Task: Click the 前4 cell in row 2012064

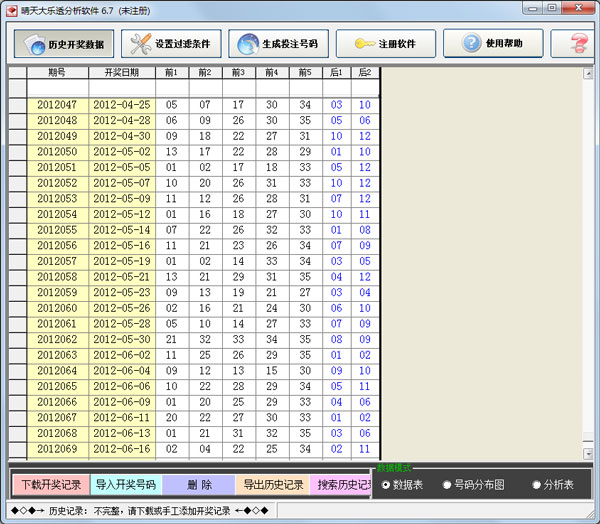Action: 272,371
